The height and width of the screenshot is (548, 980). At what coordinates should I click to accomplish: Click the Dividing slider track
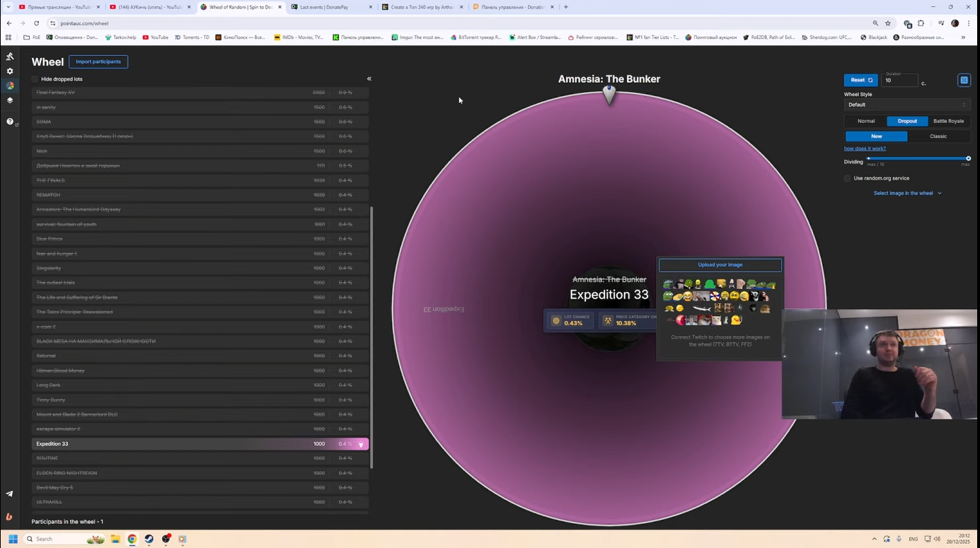point(918,158)
